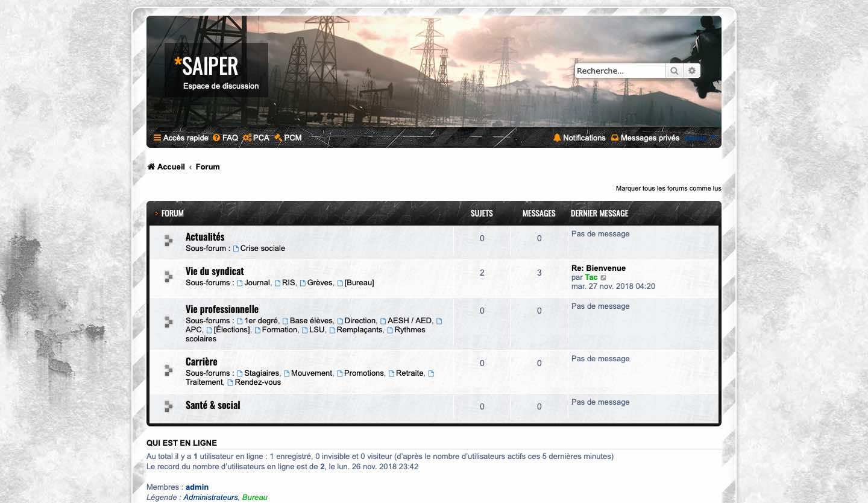
Task: Click into the Recherche search field
Action: [x=620, y=71]
